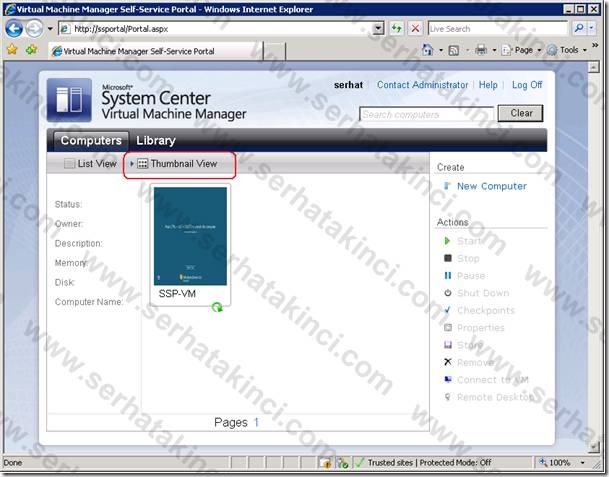Image resolution: width=609 pixels, height=477 pixels.
Task: Click the Add to Favorites icon
Action: [x=31, y=50]
